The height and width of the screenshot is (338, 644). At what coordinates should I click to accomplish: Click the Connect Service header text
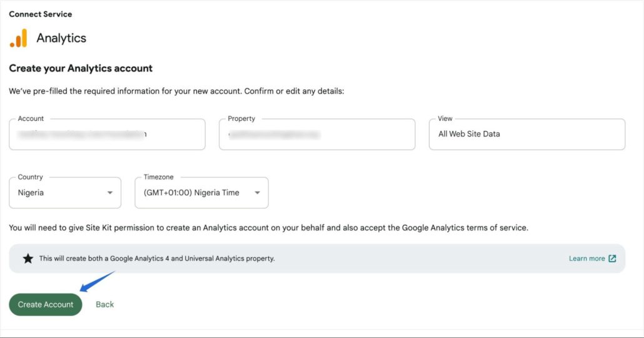[40, 14]
